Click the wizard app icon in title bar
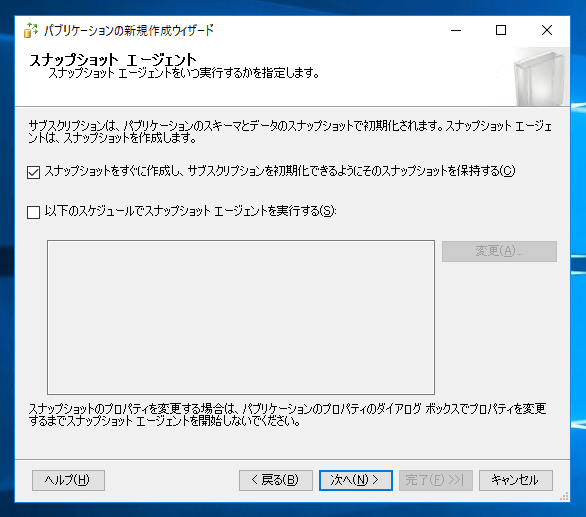Image resolution: width=586 pixels, height=517 pixels. tap(31, 30)
